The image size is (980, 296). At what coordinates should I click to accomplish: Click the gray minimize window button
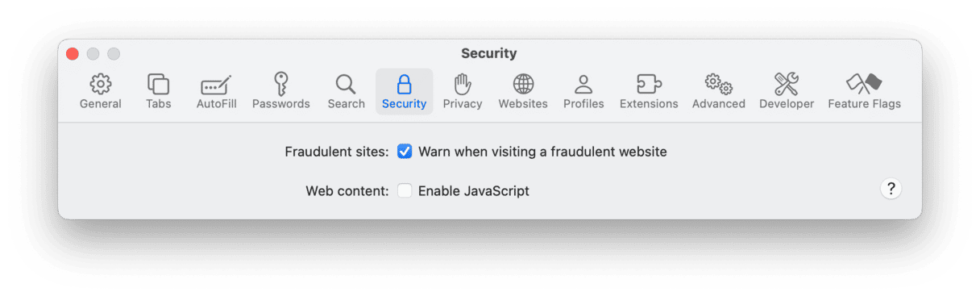tap(93, 54)
